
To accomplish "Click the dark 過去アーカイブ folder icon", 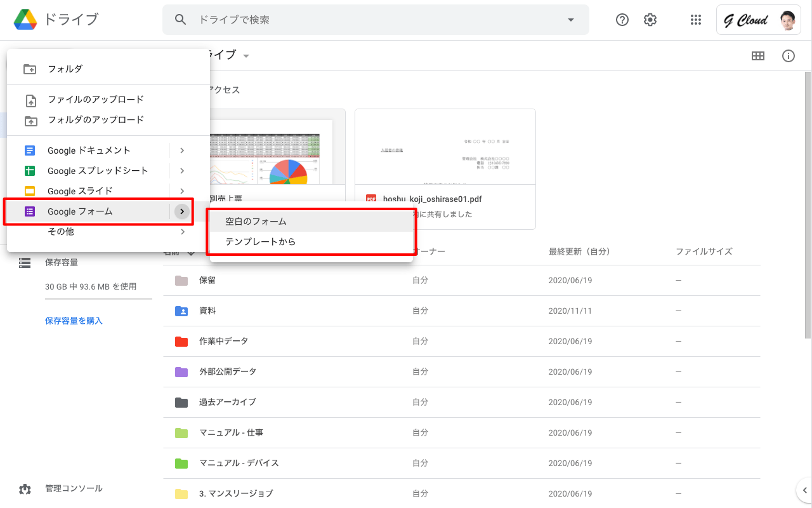I will tap(181, 402).
